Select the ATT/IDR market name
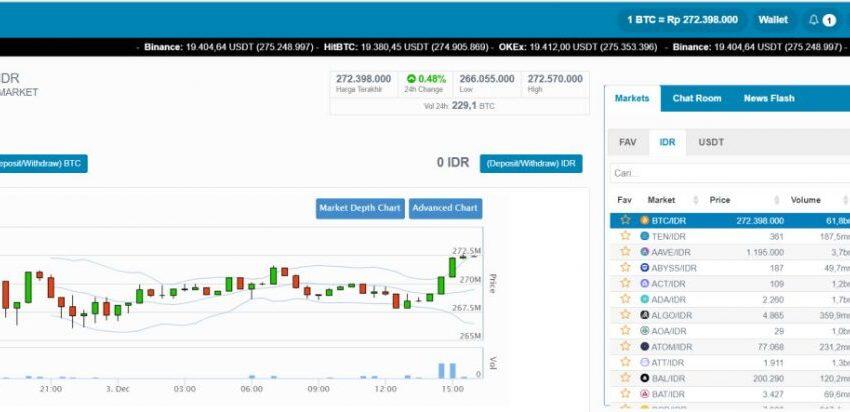850x412 pixels. [668, 362]
